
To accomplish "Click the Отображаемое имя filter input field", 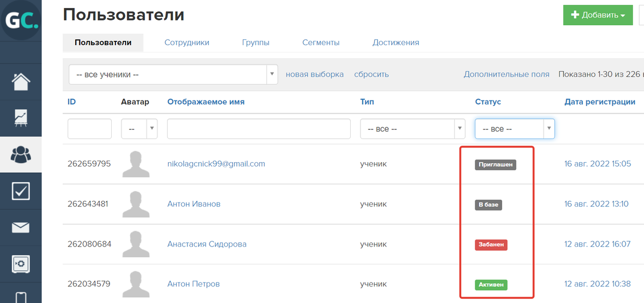I will (259, 129).
